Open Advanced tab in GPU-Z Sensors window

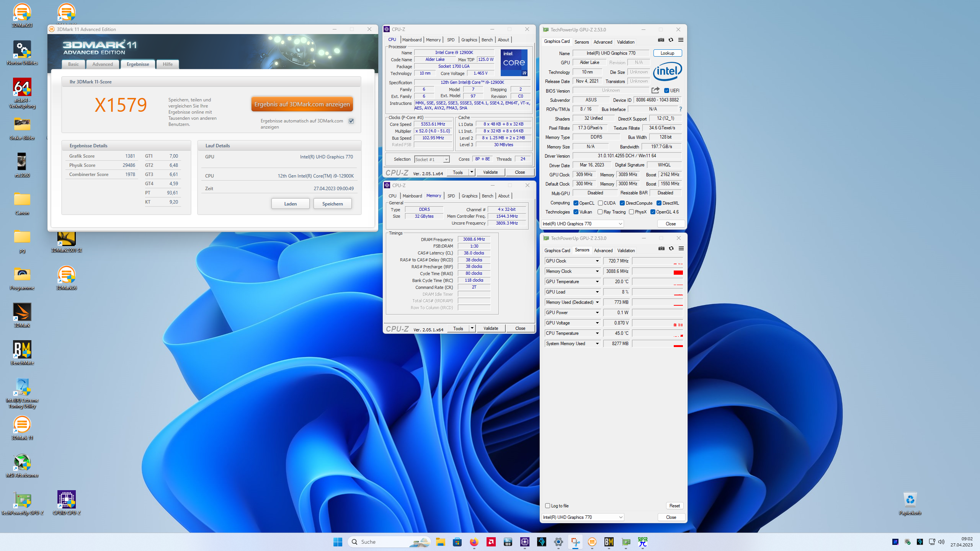pos(603,251)
